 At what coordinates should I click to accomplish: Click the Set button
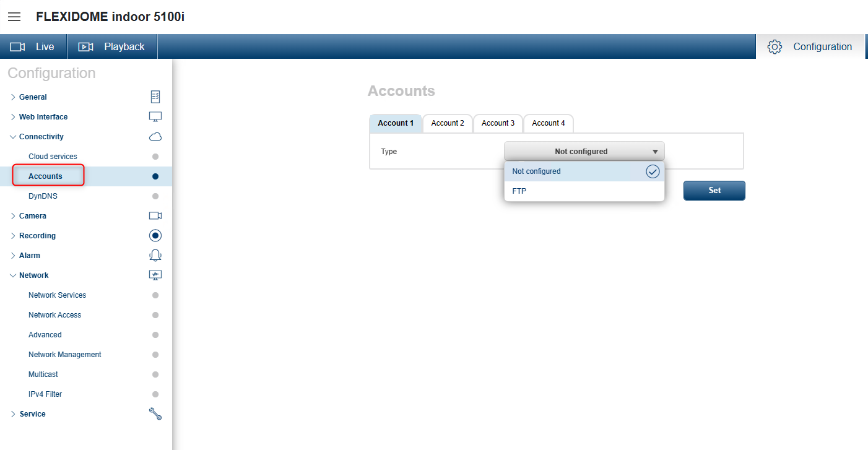click(x=714, y=191)
